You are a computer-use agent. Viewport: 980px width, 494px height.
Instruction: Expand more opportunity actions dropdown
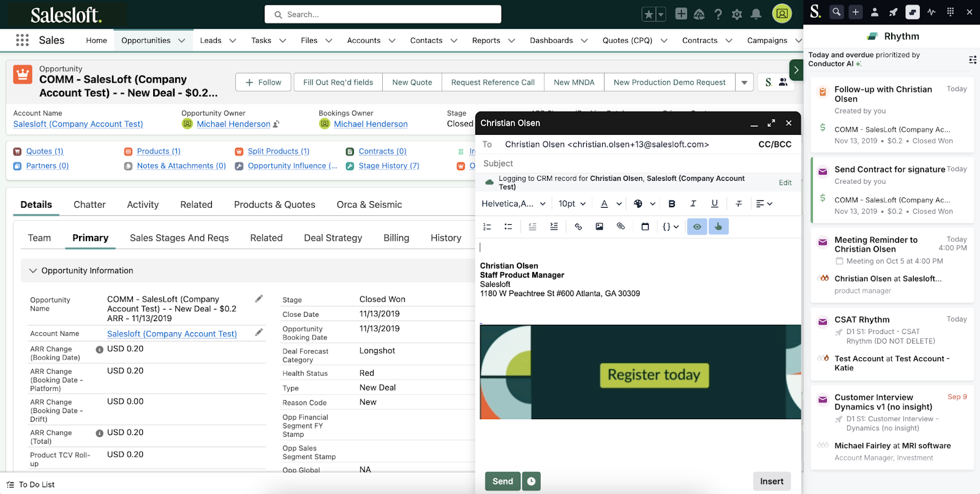click(x=744, y=82)
